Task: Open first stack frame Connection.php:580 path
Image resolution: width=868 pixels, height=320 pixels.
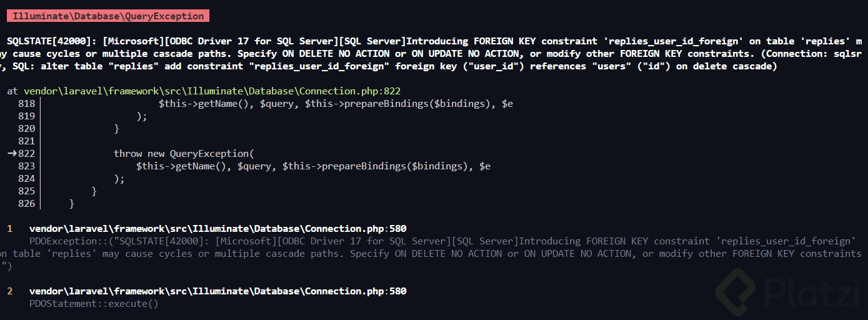Action: [x=217, y=229]
